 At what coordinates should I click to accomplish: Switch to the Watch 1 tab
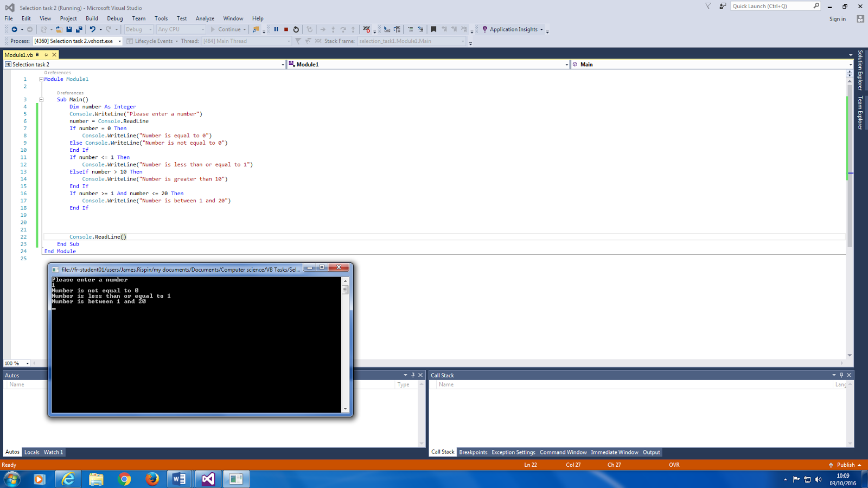click(x=53, y=452)
